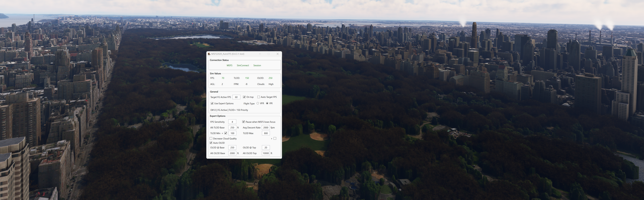Edit the TLOD Max value field

click(266, 133)
